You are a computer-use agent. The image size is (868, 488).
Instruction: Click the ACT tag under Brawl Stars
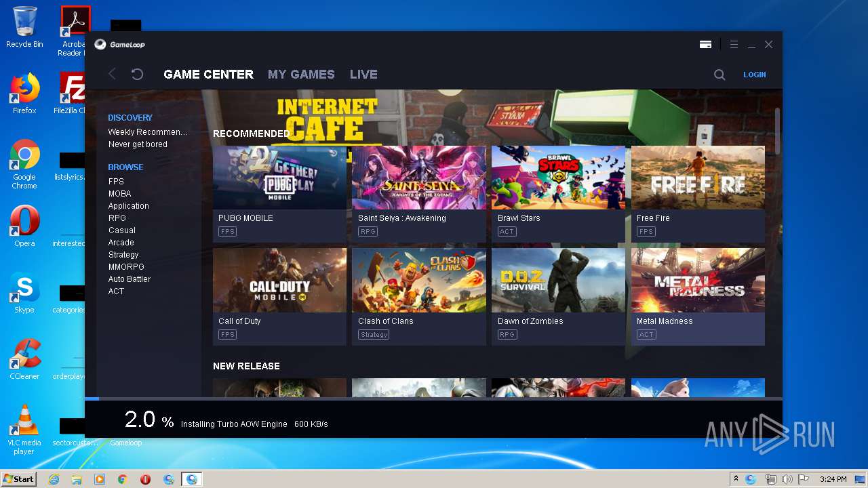coord(507,232)
